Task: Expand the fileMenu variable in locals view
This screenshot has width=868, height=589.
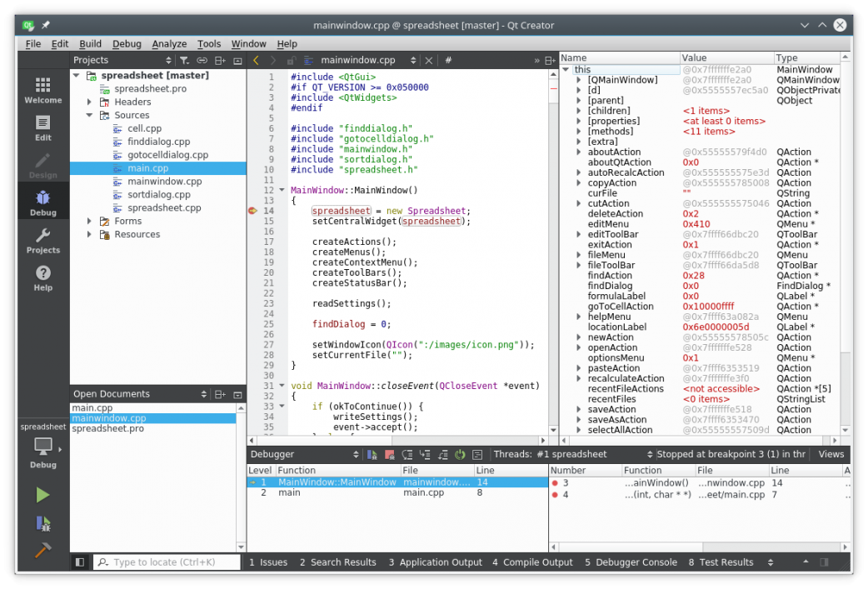Action: (579, 255)
